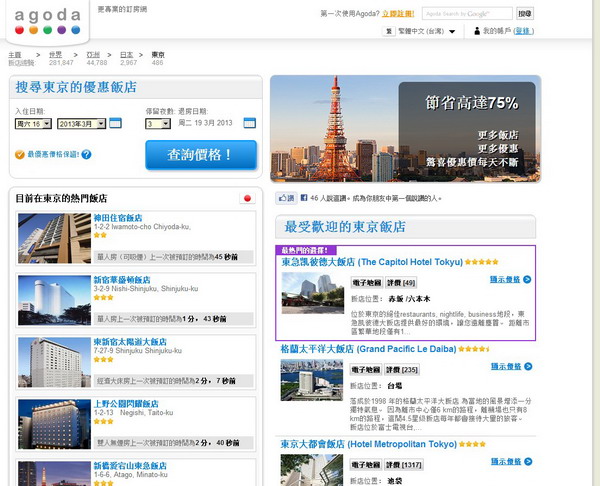The width and height of the screenshot is (600, 486).
Task: Click the 上野公園閃耀飯店 night thumbnail
Action: [54, 424]
